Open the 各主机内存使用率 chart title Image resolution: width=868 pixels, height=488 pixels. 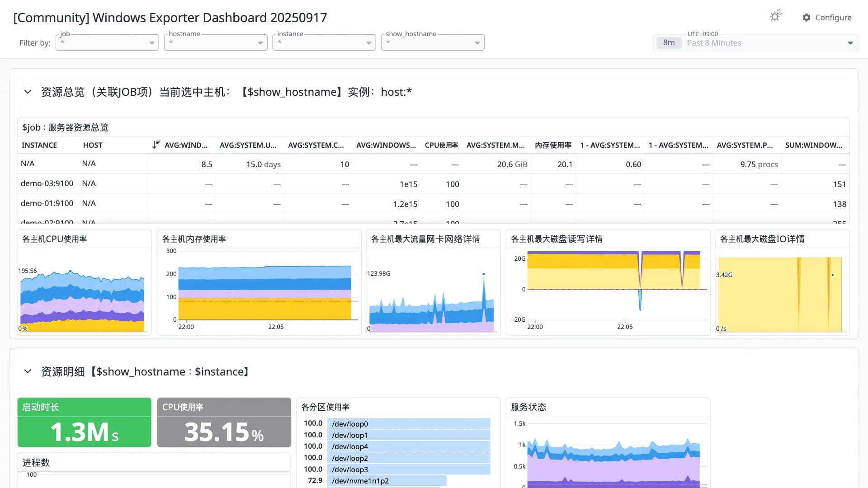pyautogui.click(x=194, y=239)
